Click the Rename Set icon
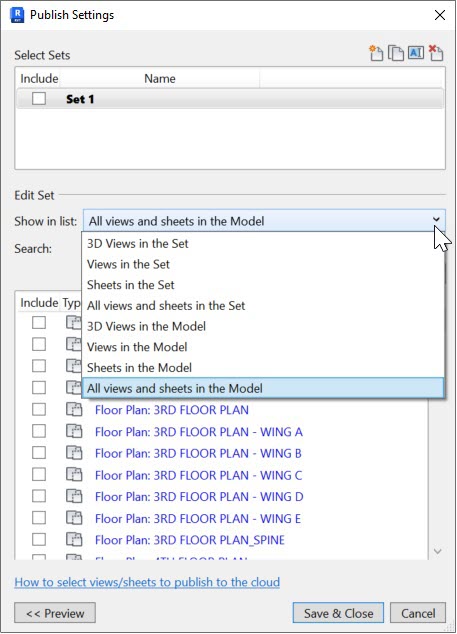The height and width of the screenshot is (634, 457). click(x=416, y=53)
